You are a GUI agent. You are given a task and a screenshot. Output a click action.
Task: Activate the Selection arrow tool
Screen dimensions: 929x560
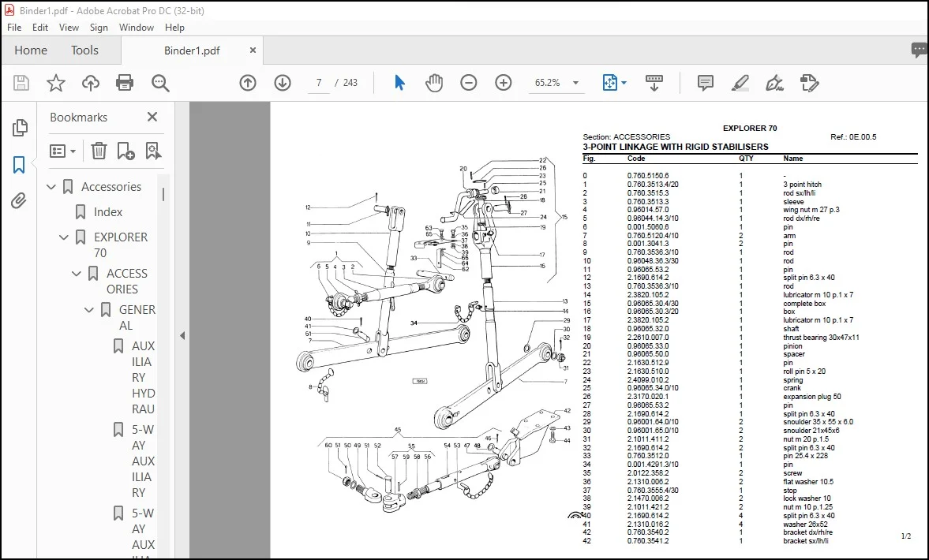click(399, 83)
